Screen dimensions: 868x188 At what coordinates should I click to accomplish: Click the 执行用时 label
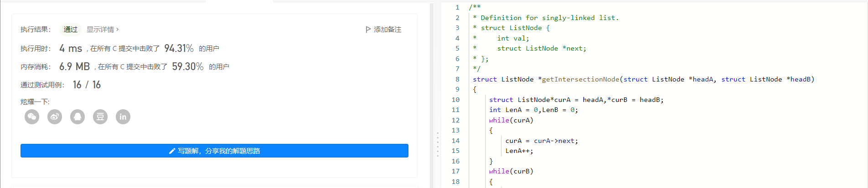tap(36, 48)
